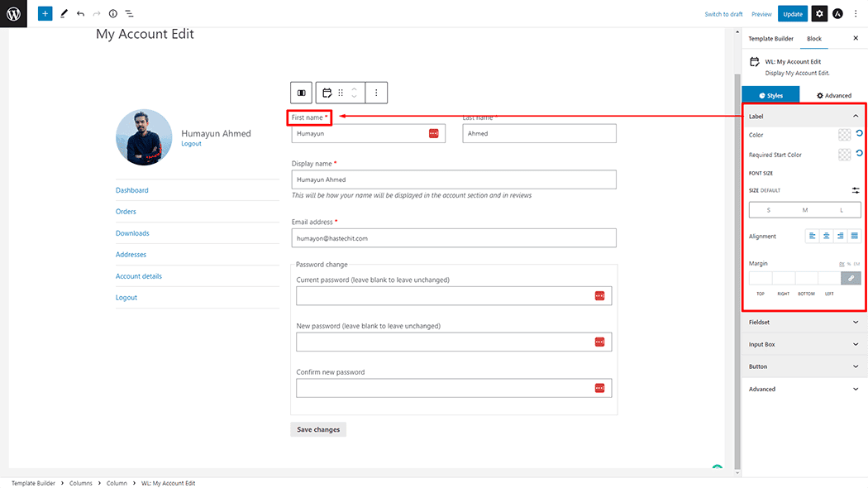Click the Update button
The image size is (868, 488).
click(793, 14)
